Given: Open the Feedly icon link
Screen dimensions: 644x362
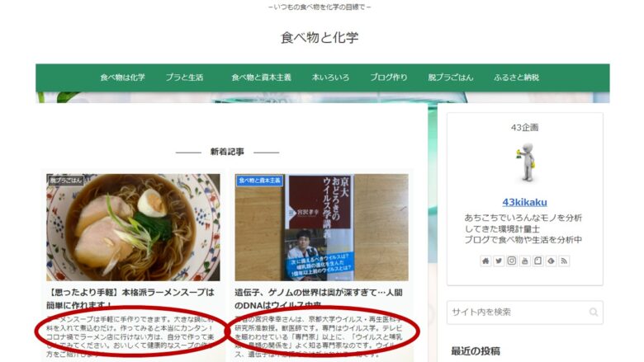Looking at the screenshot, I should [x=552, y=261].
